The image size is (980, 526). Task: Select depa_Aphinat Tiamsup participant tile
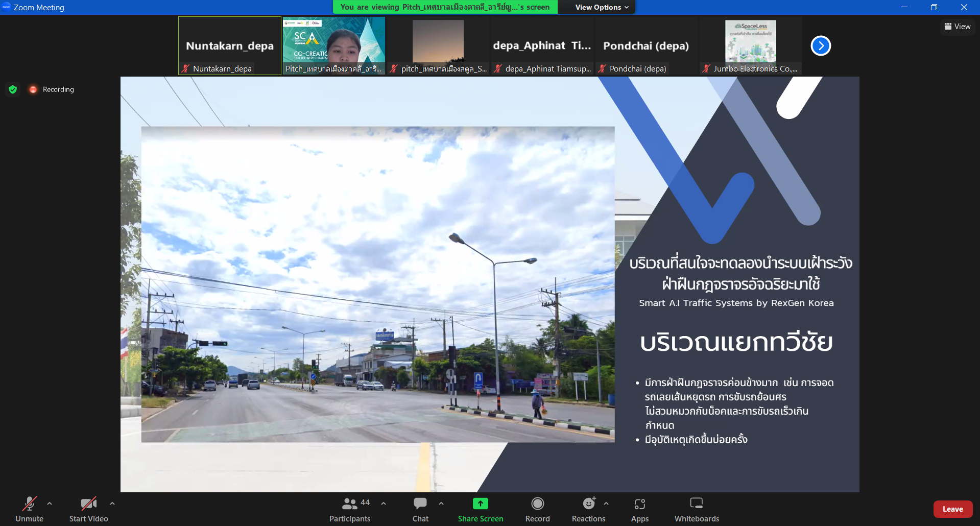coord(542,46)
